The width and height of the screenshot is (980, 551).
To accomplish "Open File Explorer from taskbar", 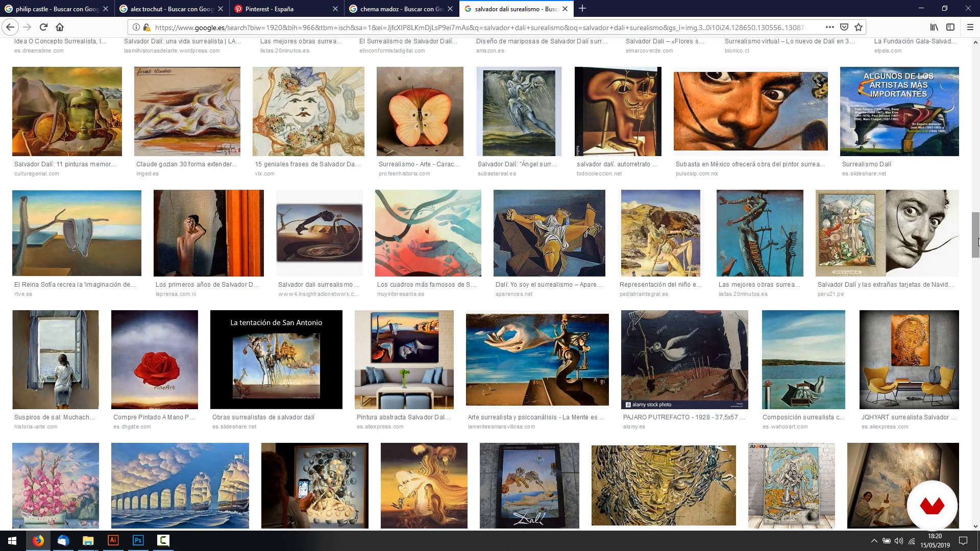I will (88, 541).
